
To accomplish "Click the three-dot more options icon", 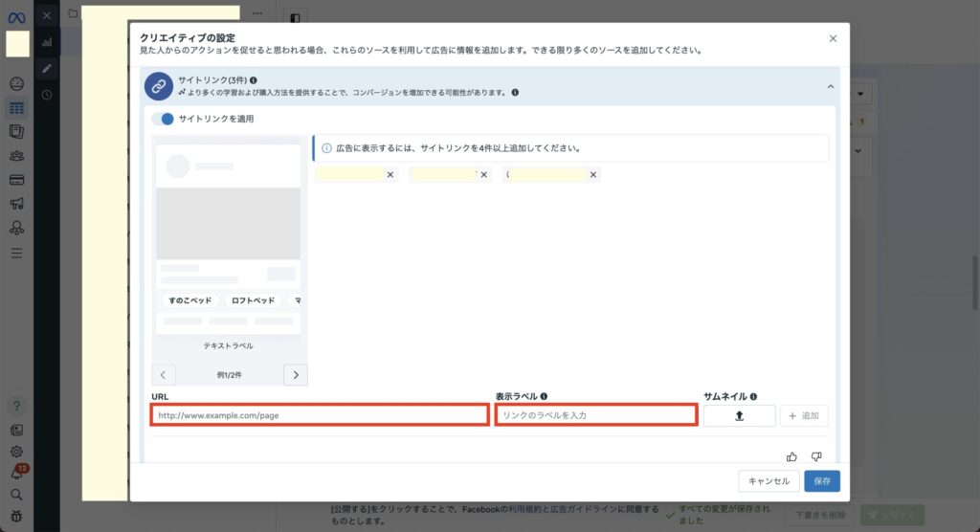I will pos(257,13).
